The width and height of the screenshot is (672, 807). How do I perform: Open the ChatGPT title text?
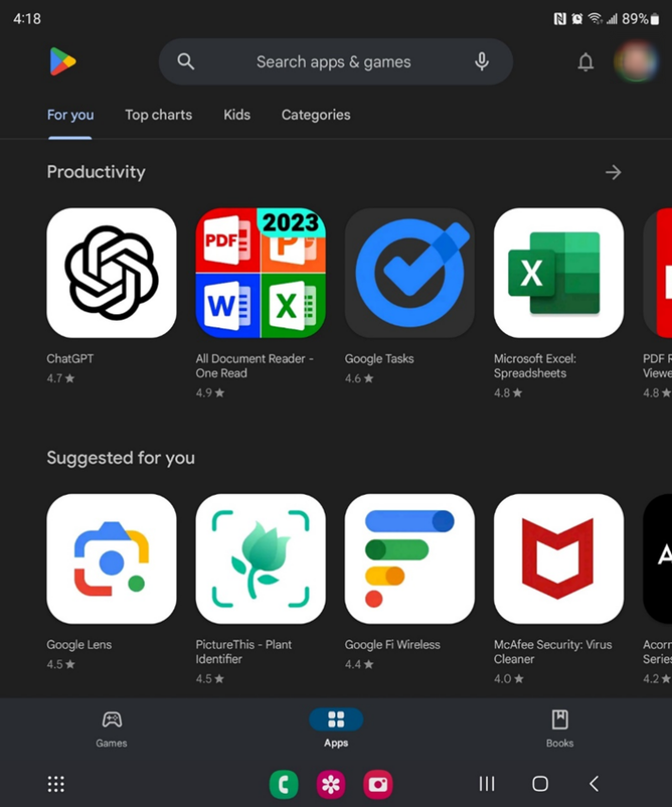(70, 359)
